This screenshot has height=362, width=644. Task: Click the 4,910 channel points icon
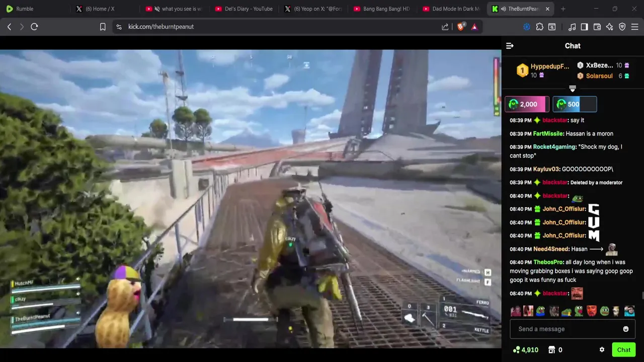(x=516, y=350)
